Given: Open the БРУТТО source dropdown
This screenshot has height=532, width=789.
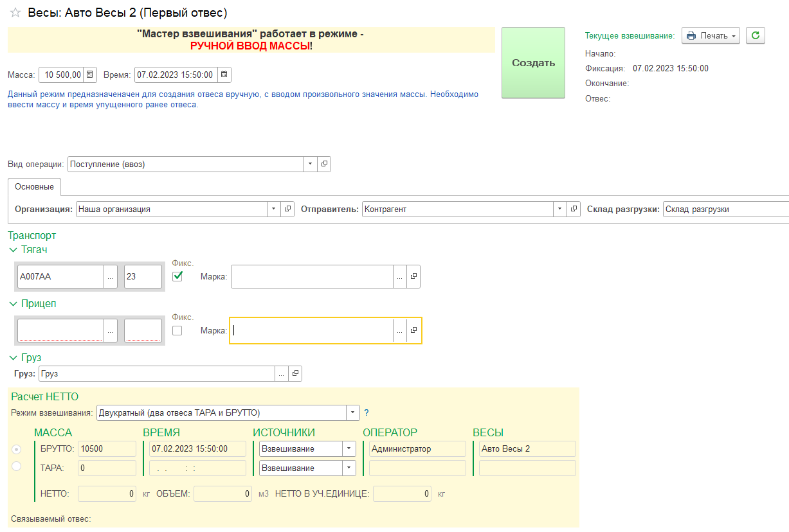Looking at the screenshot, I should point(349,449).
